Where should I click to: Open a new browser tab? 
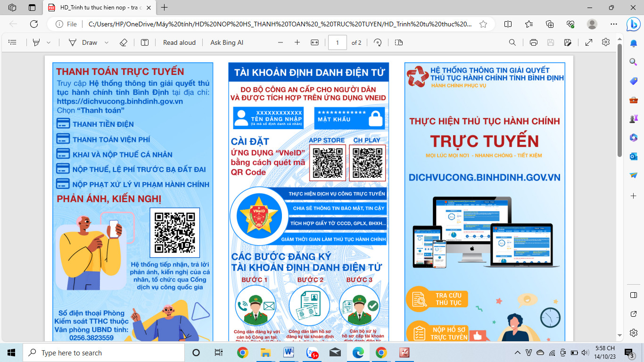click(x=165, y=8)
